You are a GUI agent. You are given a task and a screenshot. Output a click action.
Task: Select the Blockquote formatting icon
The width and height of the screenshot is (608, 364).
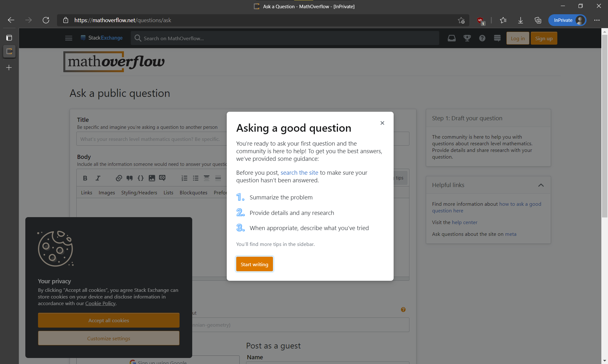click(129, 178)
